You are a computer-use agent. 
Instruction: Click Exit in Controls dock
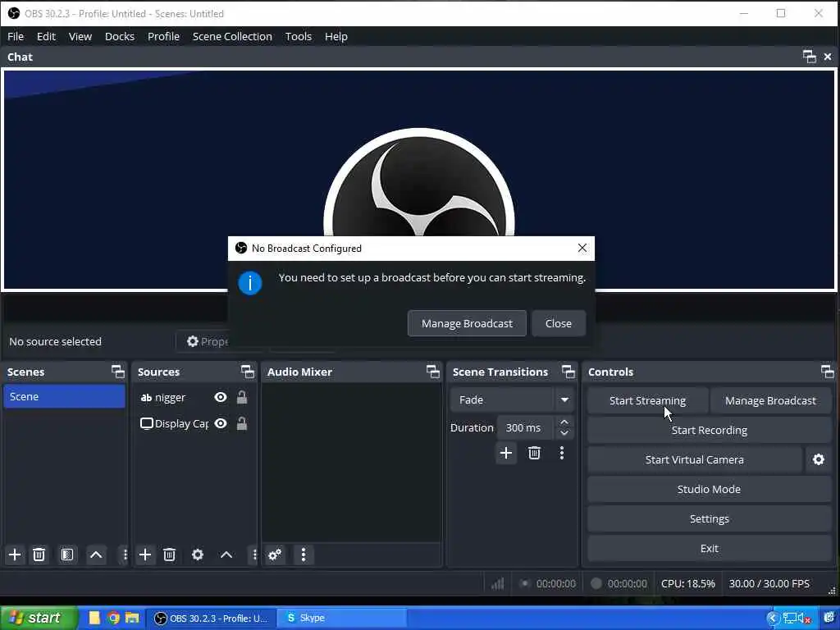coord(710,548)
